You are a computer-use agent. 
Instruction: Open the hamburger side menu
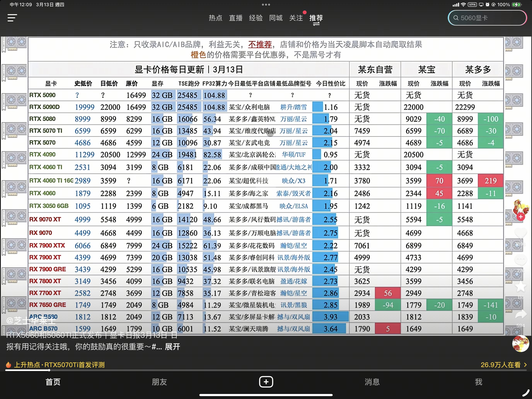click(x=12, y=18)
